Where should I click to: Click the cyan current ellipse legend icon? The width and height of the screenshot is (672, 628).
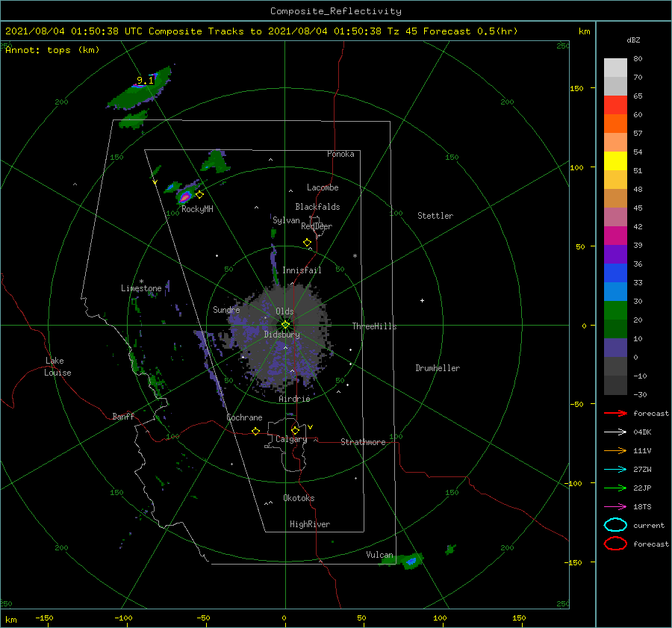tap(615, 525)
